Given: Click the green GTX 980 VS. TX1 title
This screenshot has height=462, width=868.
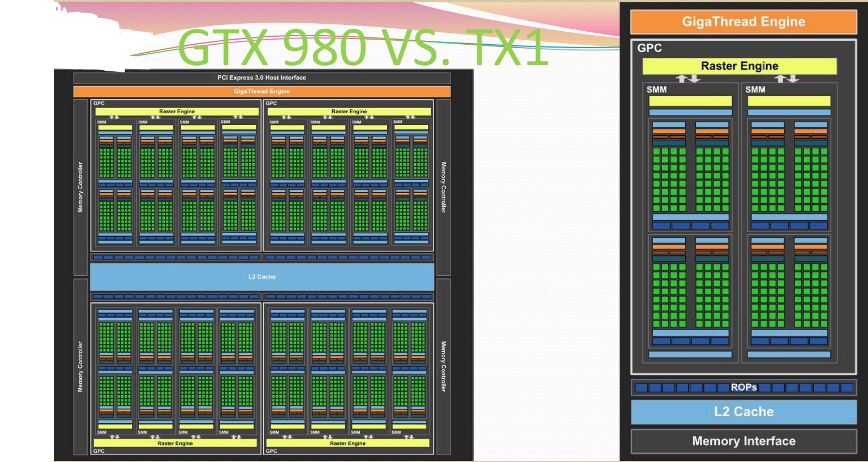Looking at the screenshot, I should click(x=363, y=48).
